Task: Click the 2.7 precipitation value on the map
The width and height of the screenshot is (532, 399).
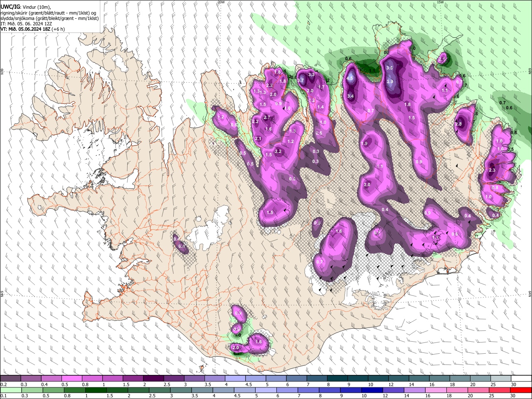Action: pos(267,118)
